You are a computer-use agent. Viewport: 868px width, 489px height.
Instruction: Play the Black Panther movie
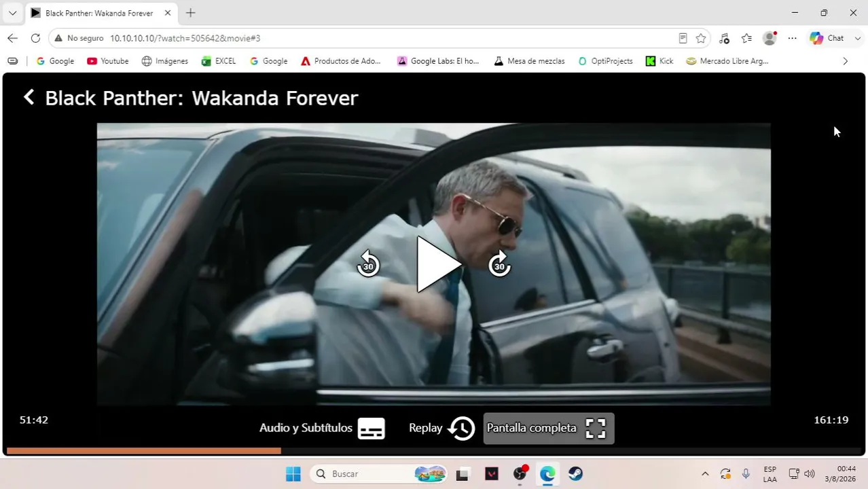point(439,264)
